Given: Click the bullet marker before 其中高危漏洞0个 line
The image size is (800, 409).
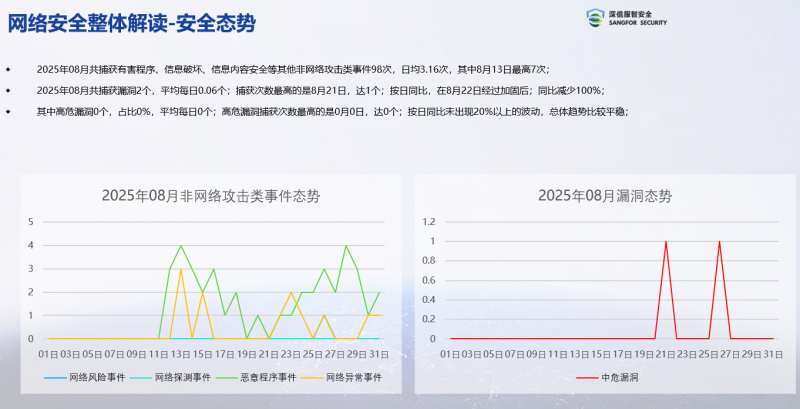Looking at the screenshot, I should (8, 111).
